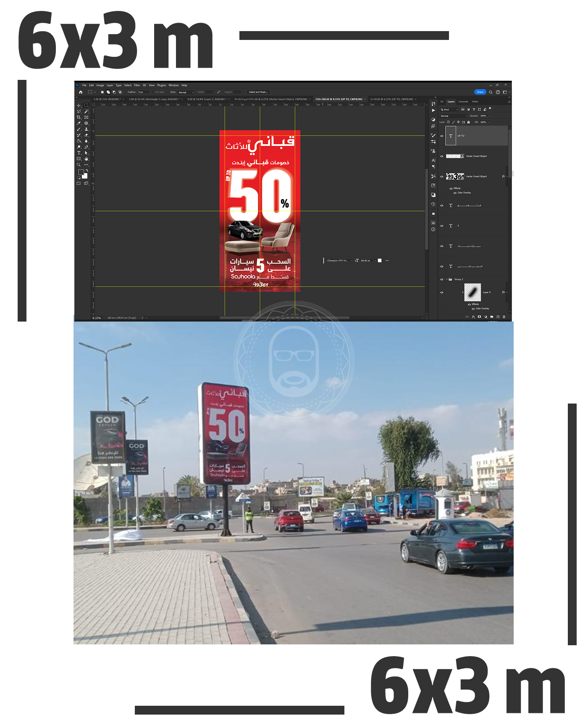Add layer mask icon in Layers footer

click(x=479, y=317)
